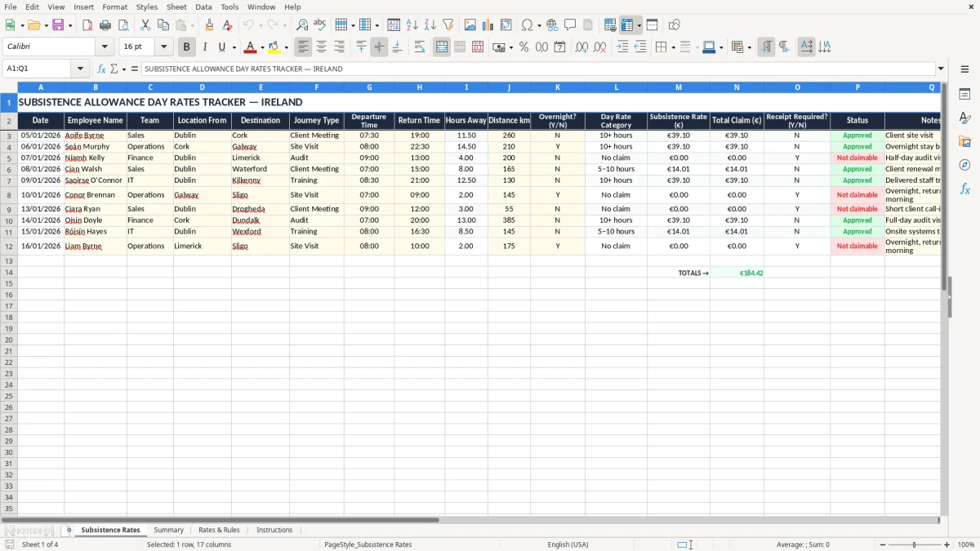Screen dimensions: 980x551
Task: Apply the red font color swatch
Action: [251, 47]
